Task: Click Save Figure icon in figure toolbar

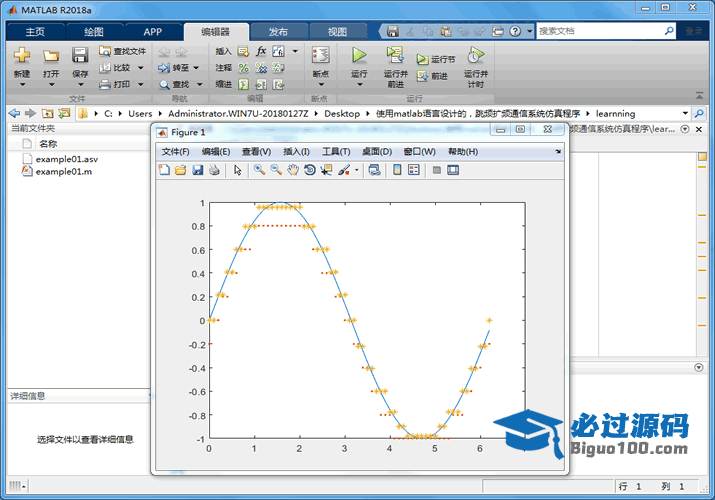Action: (x=197, y=170)
